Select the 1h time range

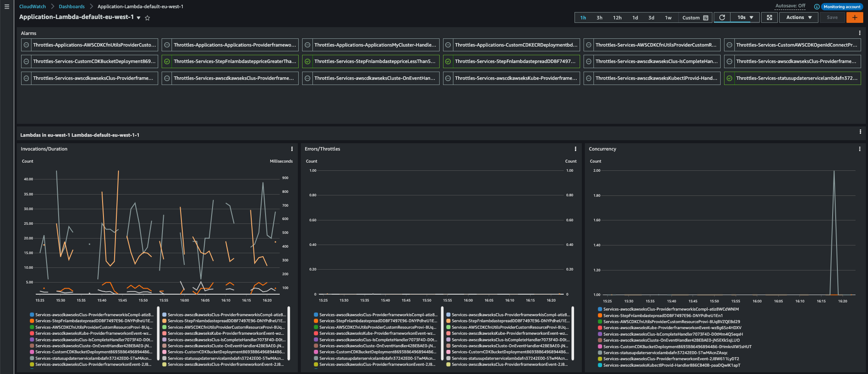(583, 18)
